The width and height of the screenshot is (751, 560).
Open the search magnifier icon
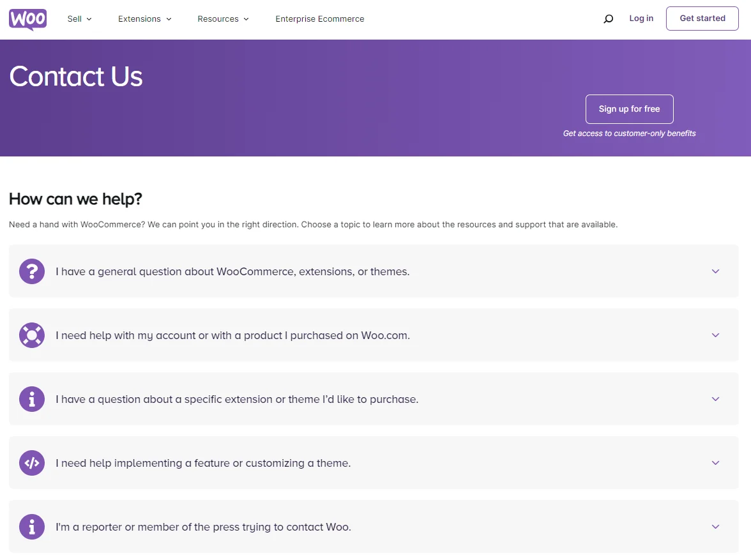tap(608, 19)
